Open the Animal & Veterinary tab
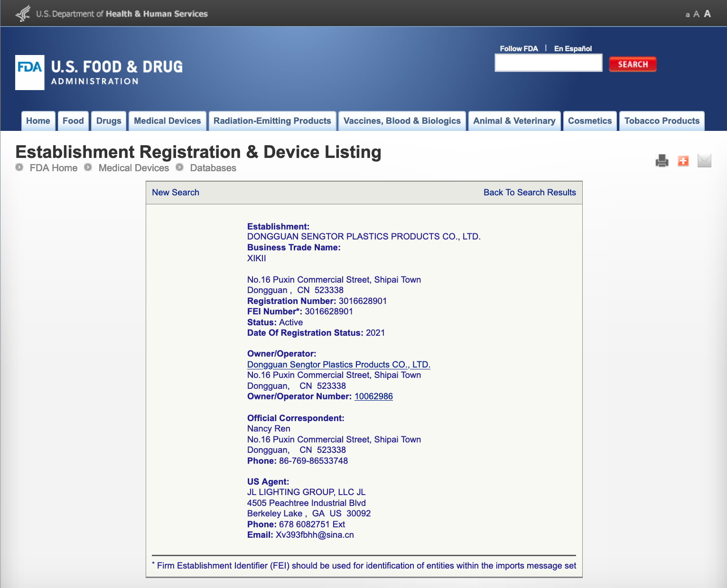 (x=514, y=121)
